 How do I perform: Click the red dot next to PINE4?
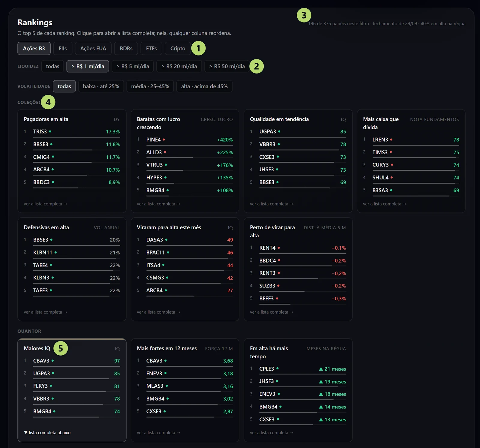coord(164,140)
